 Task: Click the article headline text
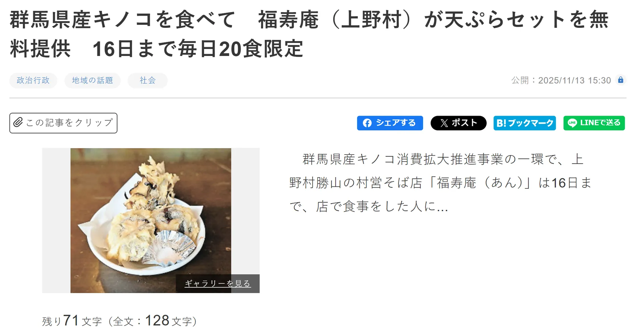tap(309, 34)
